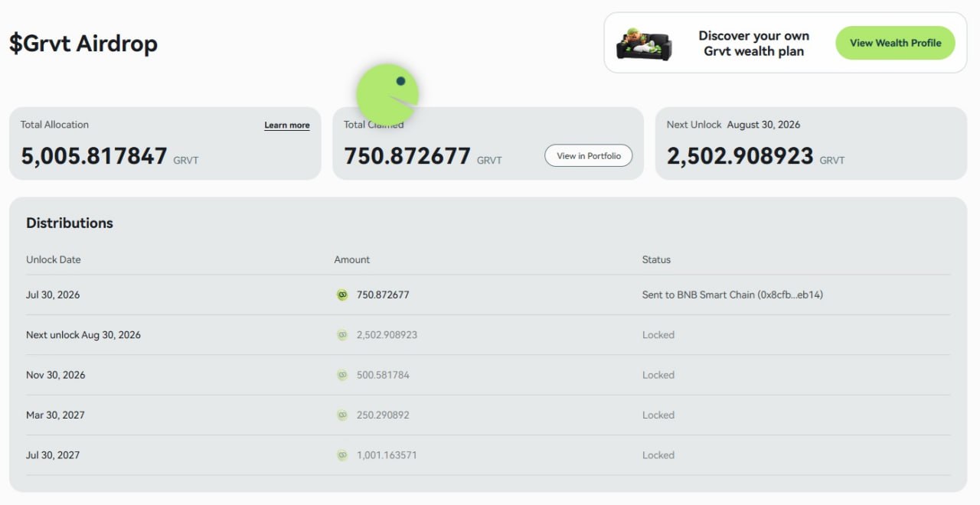This screenshot has width=980, height=505.
Task: Click 'Sent to BNB Smart Chain (0x8cfb...eb14)' status
Action: 733,295
